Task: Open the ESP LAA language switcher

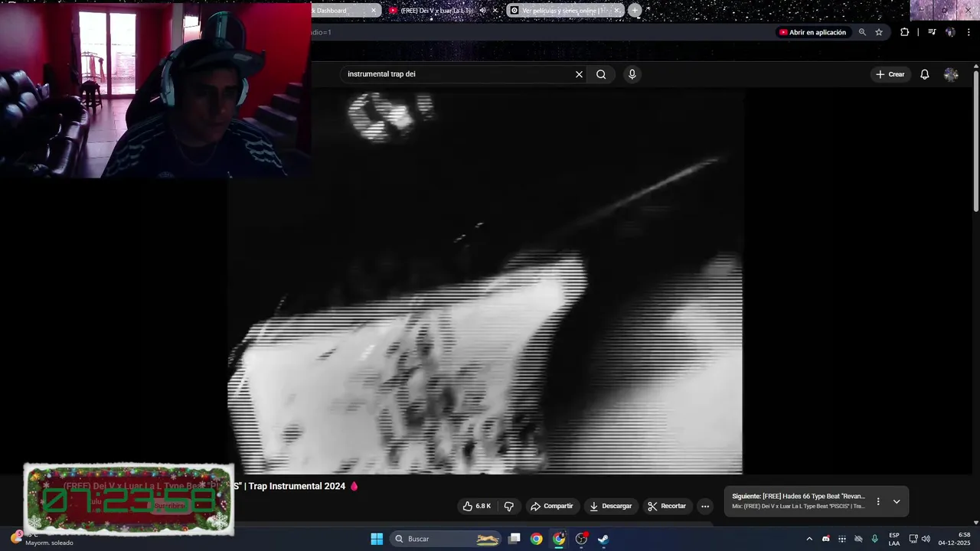Action: pyautogui.click(x=894, y=539)
